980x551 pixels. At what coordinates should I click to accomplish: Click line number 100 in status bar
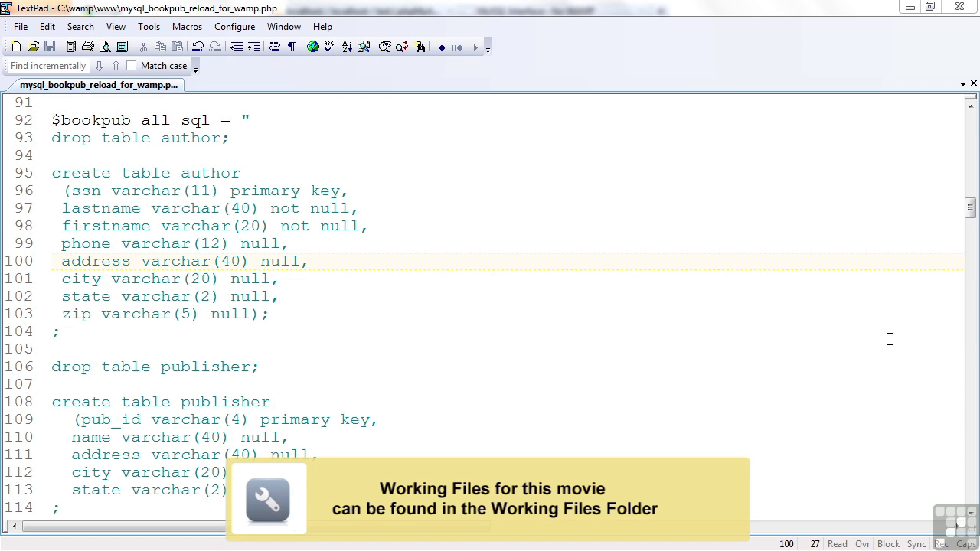pyautogui.click(x=786, y=544)
